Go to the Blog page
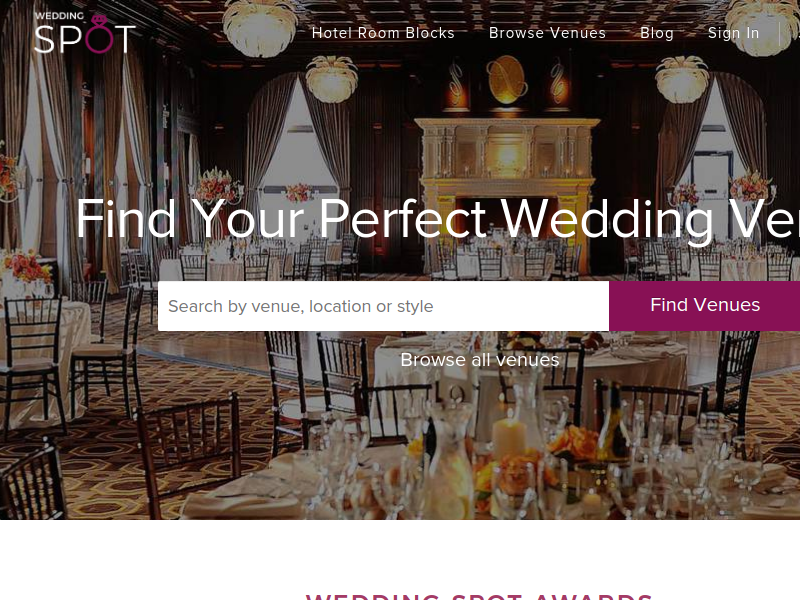This screenshot has width=800, height=600. (657, 33)
